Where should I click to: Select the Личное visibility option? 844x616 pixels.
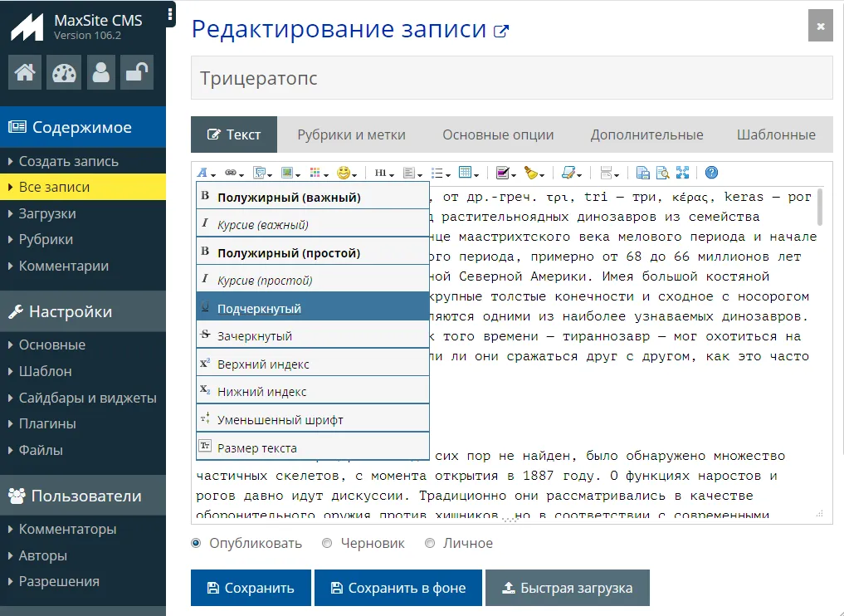click(x=429, y=542)
